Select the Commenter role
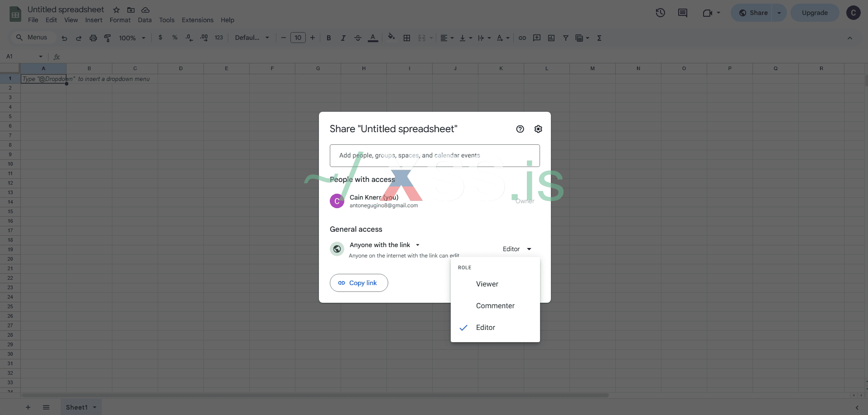Screen dimensions: 868x415 [x=495, y=306]
